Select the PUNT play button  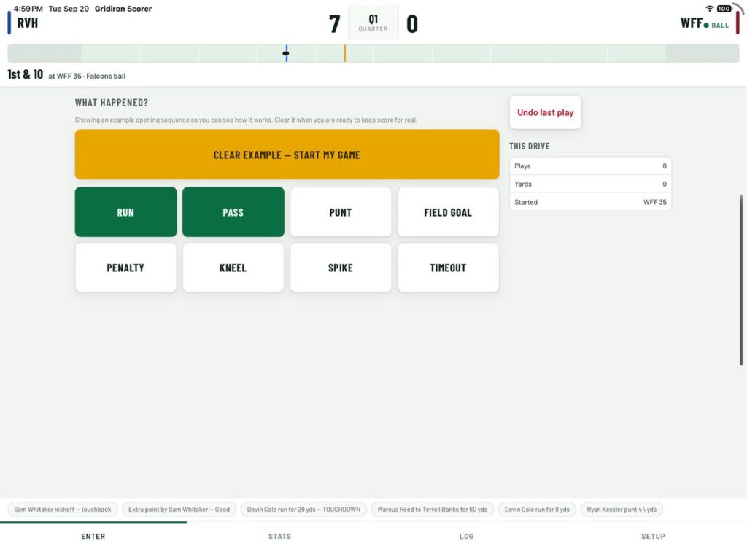coord(341,212)
